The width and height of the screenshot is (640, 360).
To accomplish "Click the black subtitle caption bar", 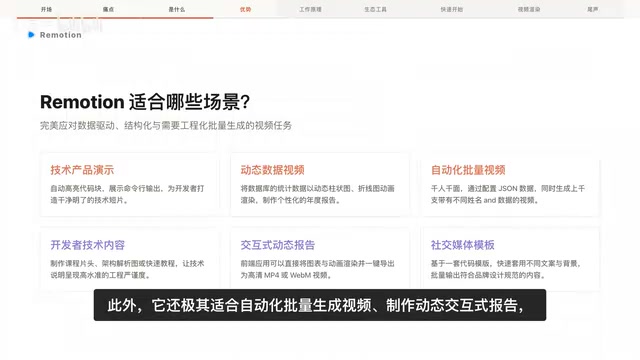I will tap(320, 305).
